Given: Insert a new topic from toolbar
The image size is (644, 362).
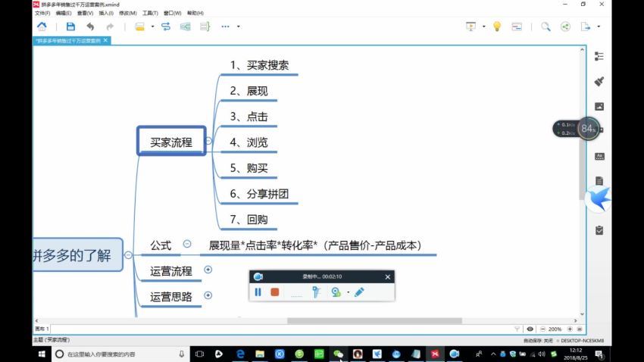Looking at the screenshot, I should pos(139,27).
